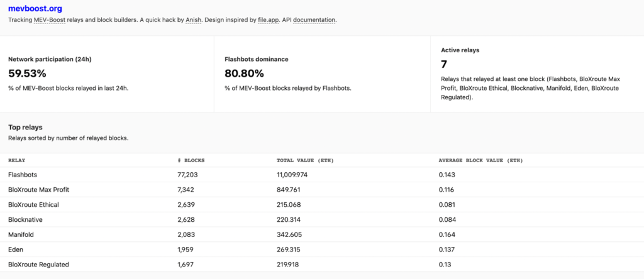
Task: Click the Active relays count 7
Action: point(444,65)
